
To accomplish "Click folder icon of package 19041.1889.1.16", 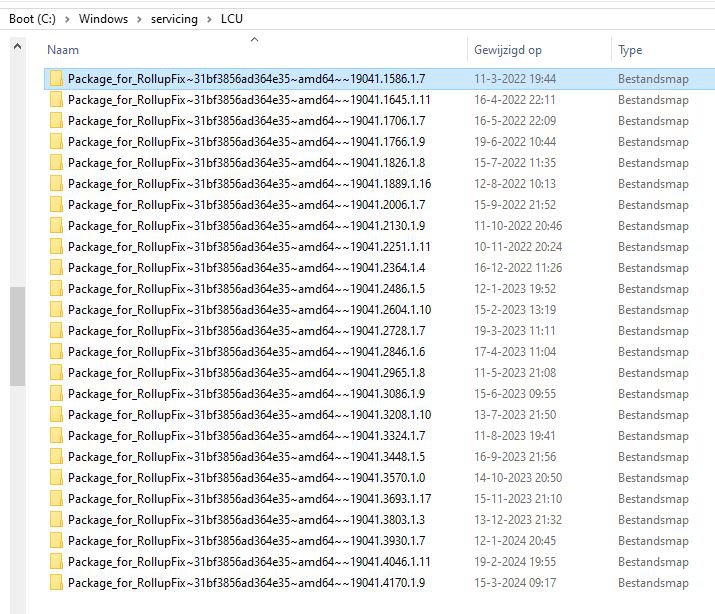I will pos(56,183).
